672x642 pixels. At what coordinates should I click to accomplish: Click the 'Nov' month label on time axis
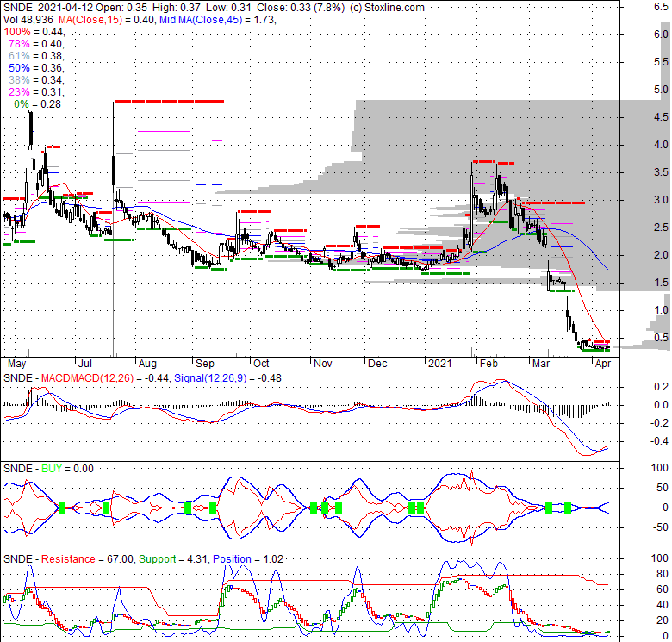pyautogui.click(x=323, y=364)
